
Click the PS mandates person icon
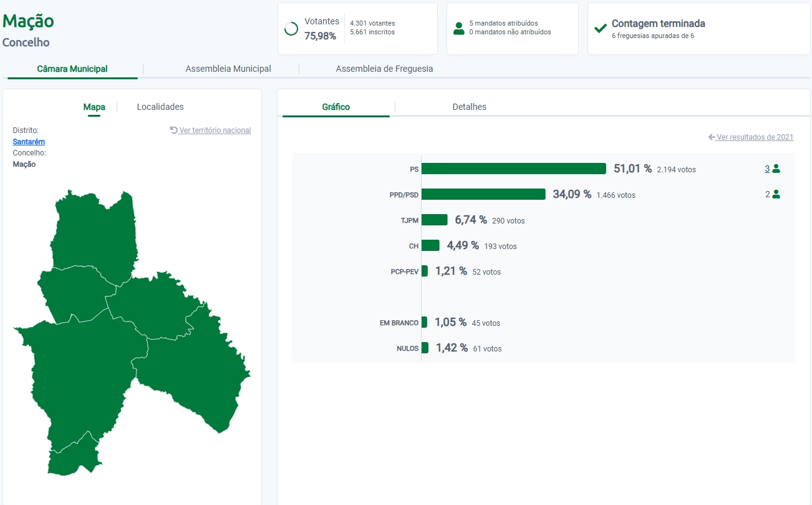pos(776,169)
